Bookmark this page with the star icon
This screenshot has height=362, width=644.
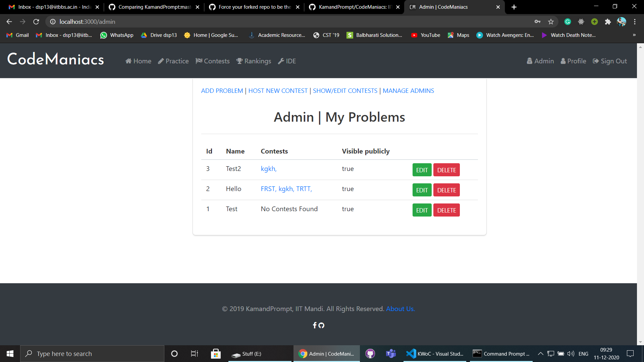coord(551,22)
